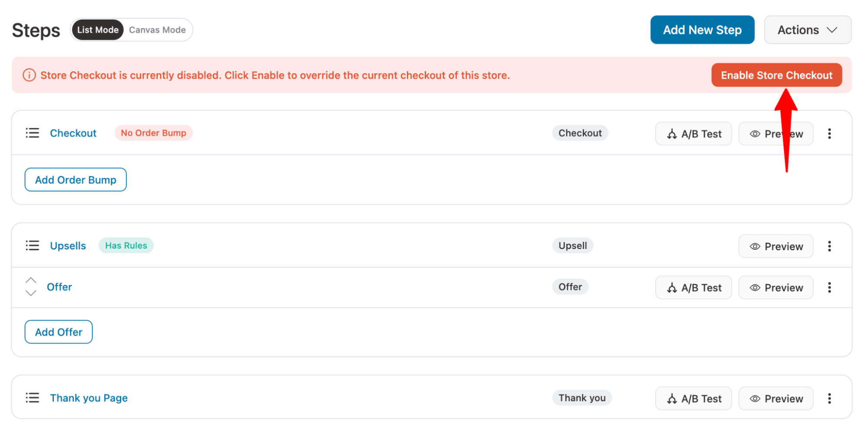The image size is (868, 438).
Task: Move Offer down with the down chevron
Action: pos(31,293)
